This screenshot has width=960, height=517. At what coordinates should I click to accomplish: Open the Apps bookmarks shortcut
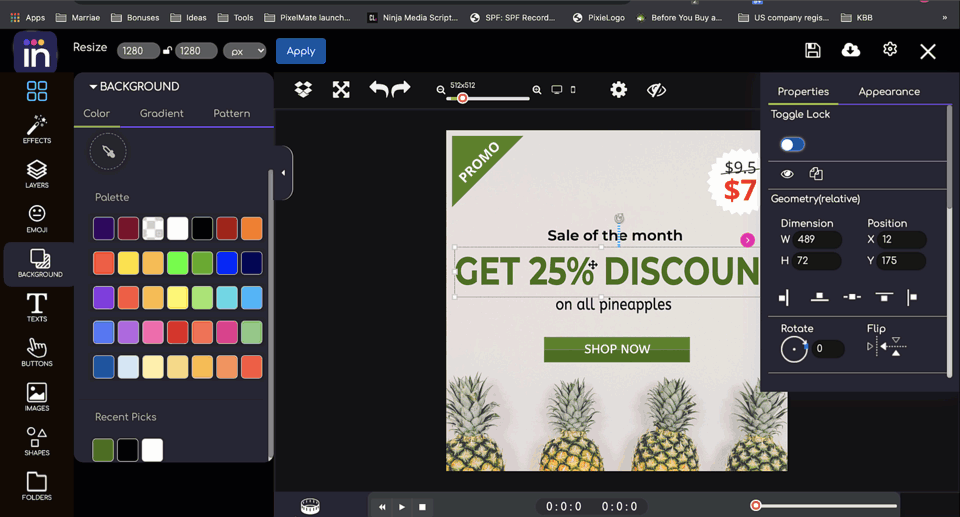[x=28, y=18]
